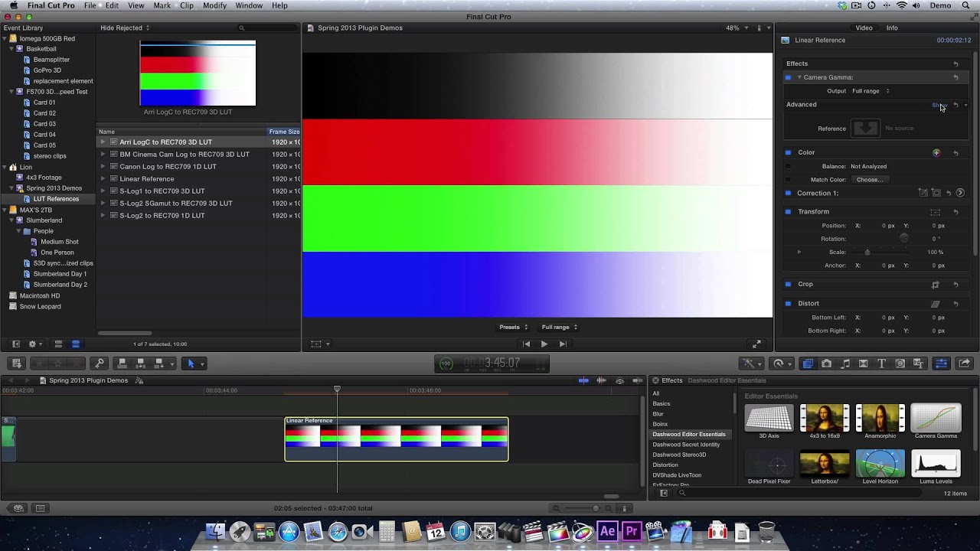This screenshot has width=980, height=551.
Task: Adjust the Scale slider handle
Action: (x=867, y=253)
